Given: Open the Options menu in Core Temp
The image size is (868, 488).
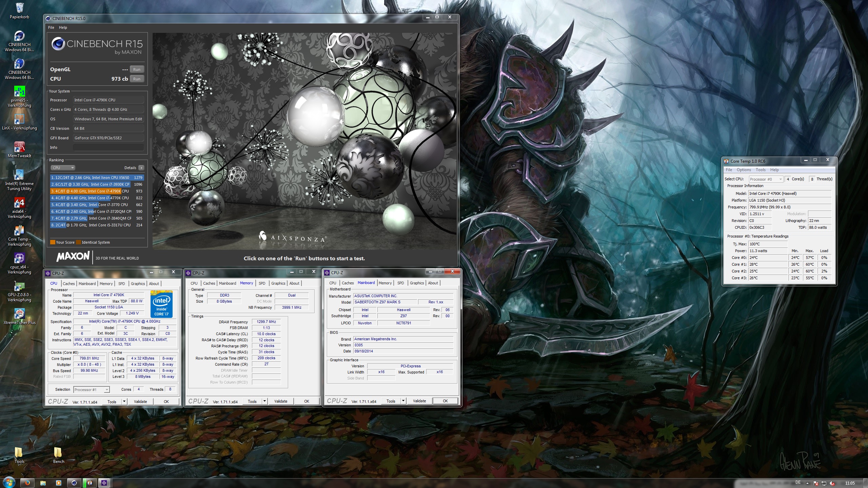Looking at the screenshot, I should [x=744, y=170].
